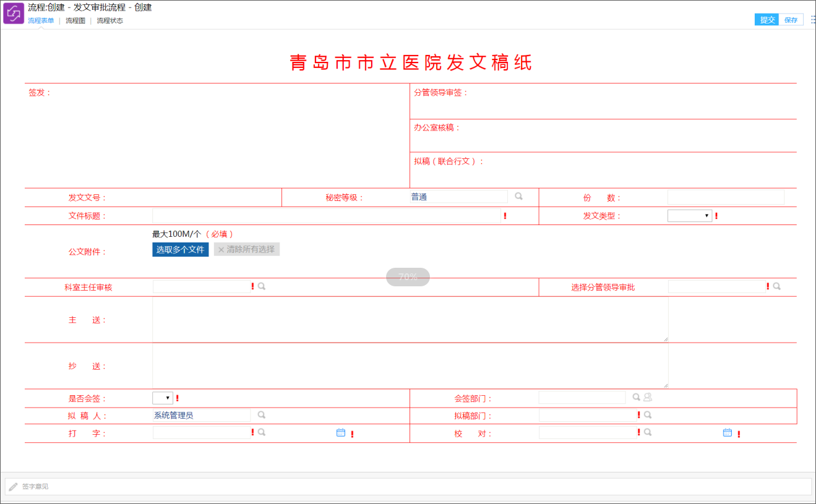Click the search icon for 拟稿部门
The image size is (816, 504).
(648, 415)
